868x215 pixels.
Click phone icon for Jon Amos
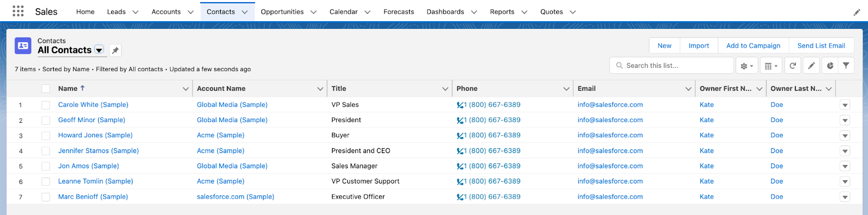460,167
